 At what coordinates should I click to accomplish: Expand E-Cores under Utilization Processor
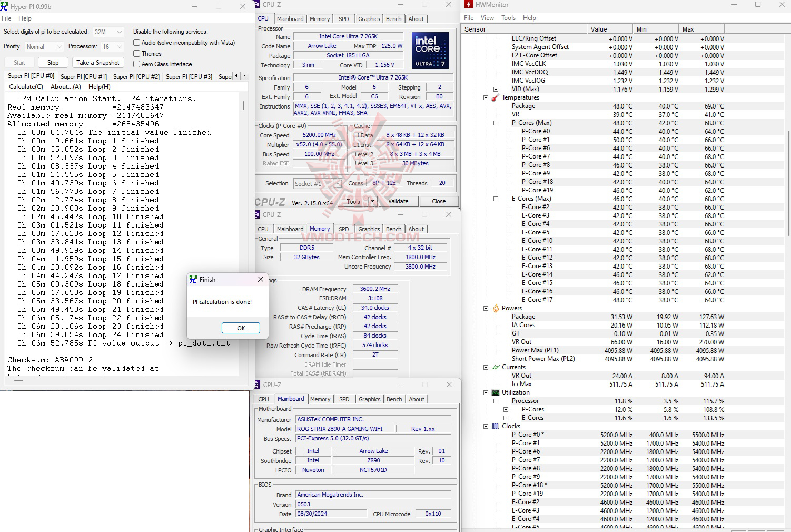506,418
